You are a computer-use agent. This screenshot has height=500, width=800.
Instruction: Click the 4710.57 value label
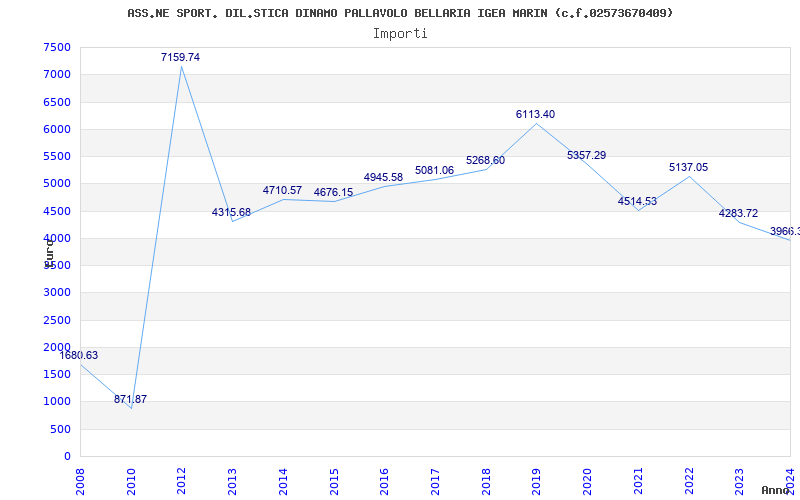[282, 191]
